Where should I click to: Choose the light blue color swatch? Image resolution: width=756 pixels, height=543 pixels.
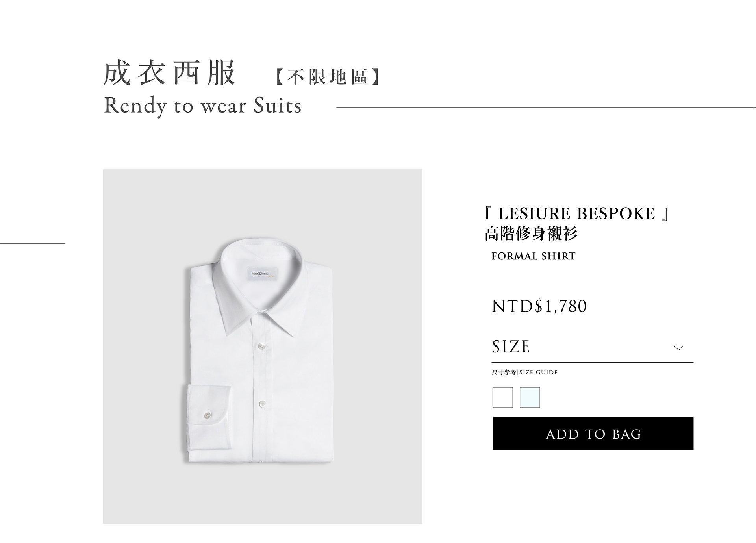pos(530,397)
